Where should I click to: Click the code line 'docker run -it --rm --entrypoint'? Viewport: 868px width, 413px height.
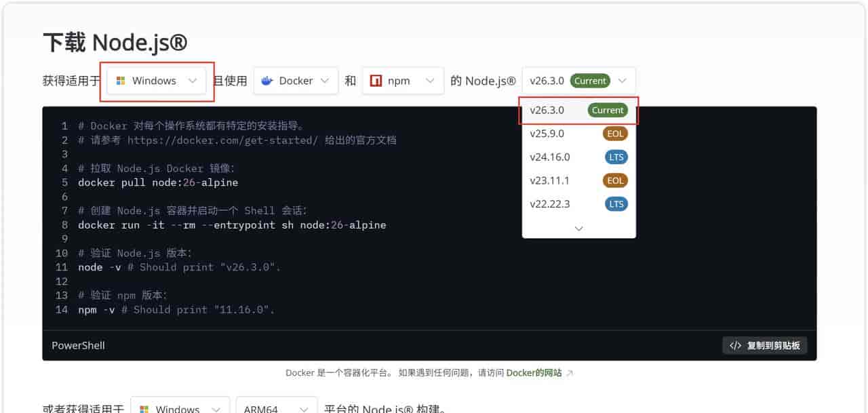click(x=232, y=224)
